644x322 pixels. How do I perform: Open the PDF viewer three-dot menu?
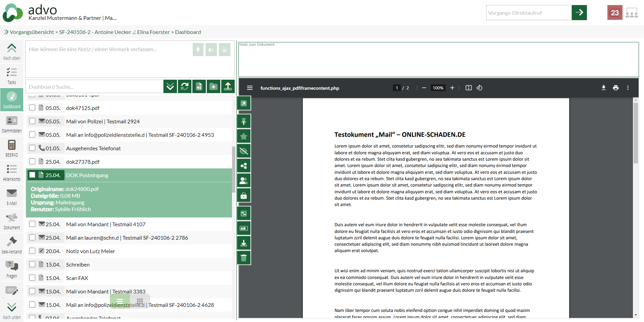click(x=628, y=88)
